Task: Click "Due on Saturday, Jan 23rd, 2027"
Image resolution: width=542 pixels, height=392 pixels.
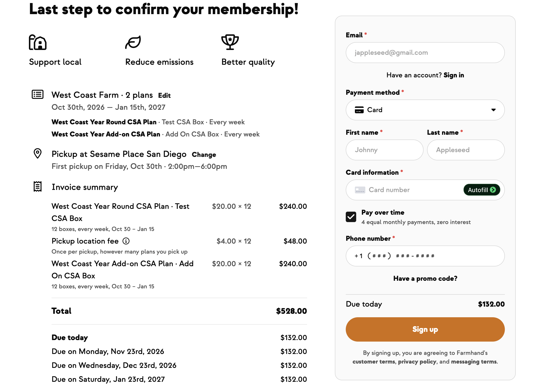Action: [108, 379]
